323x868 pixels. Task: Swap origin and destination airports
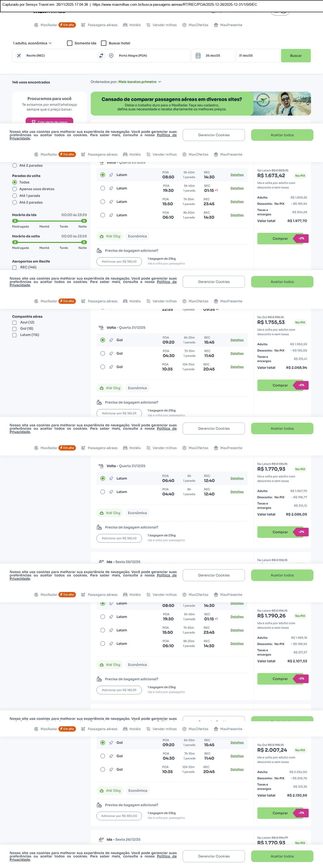click(x=101, y=56)
